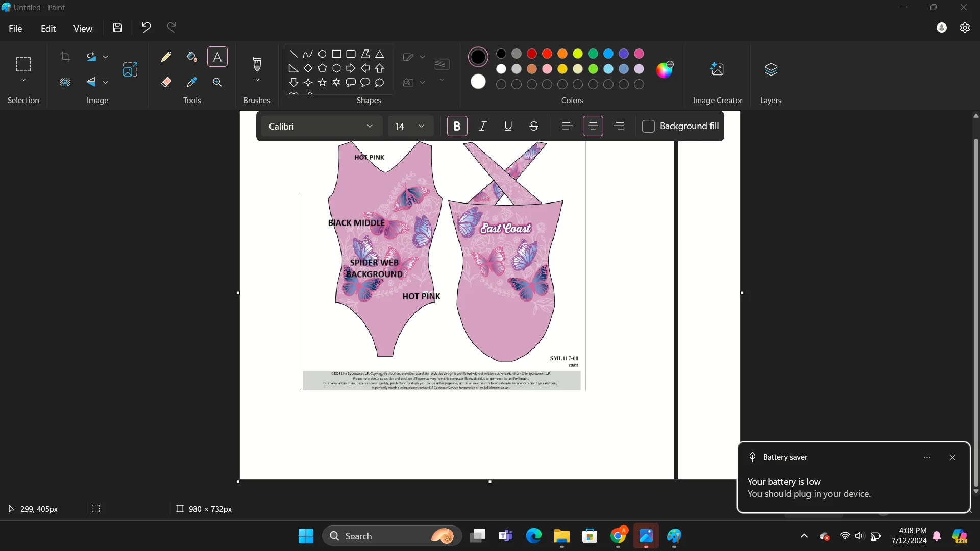
Task: Choose the five-point star shape
Action: click(322, 82)
